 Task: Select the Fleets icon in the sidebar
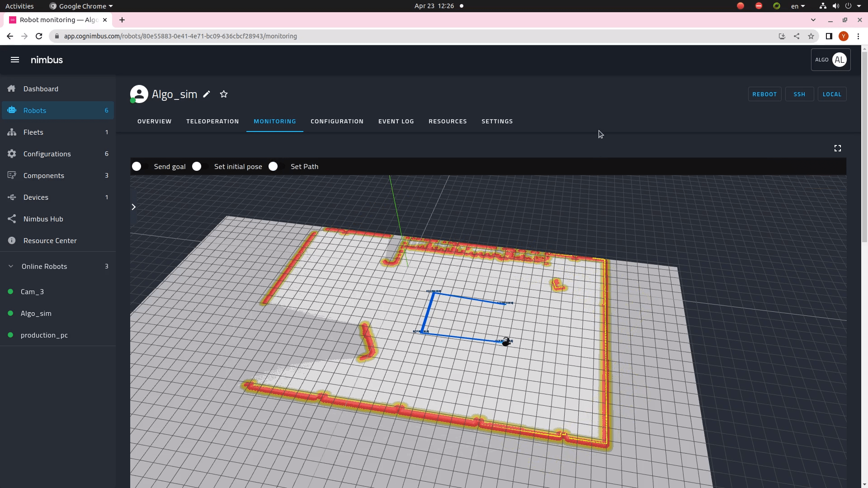click(x=11, y=132)
